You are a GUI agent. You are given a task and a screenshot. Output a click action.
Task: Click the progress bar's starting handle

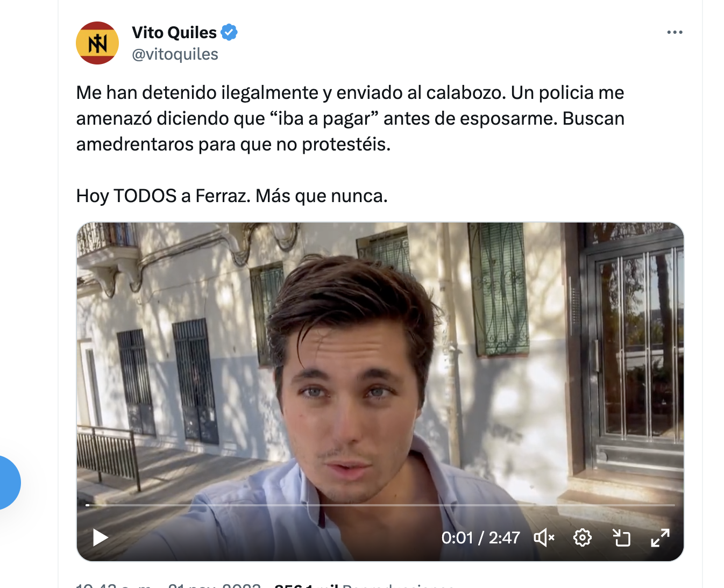pyautogui.click(x=88, y=505)
